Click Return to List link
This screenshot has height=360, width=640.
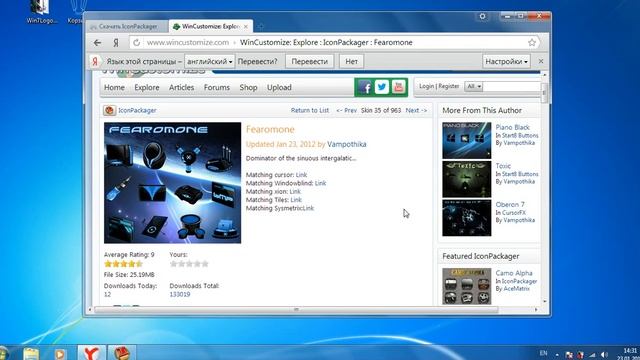pos(310,110)
